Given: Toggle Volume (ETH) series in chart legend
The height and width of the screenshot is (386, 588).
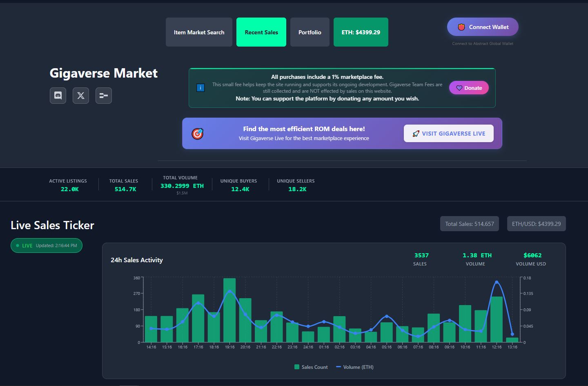Looking at the screenshot, I should pos(354,367).
